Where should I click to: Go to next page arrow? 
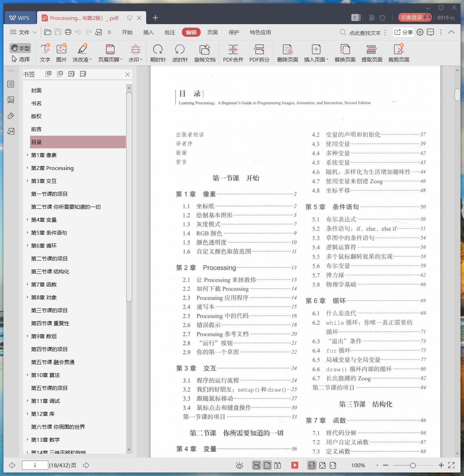[86, 465]
